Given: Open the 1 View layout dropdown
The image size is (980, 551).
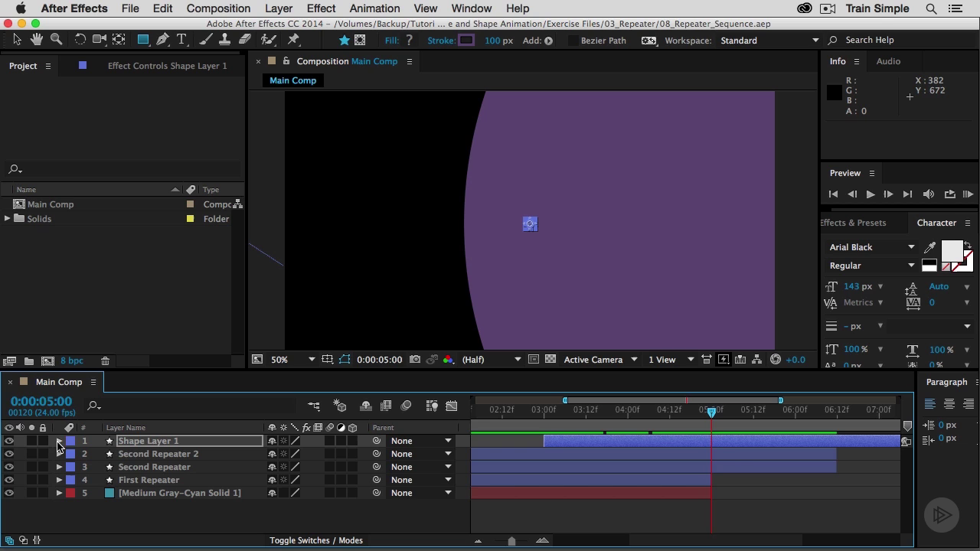Looking at the screenshot, I should 671,360.
